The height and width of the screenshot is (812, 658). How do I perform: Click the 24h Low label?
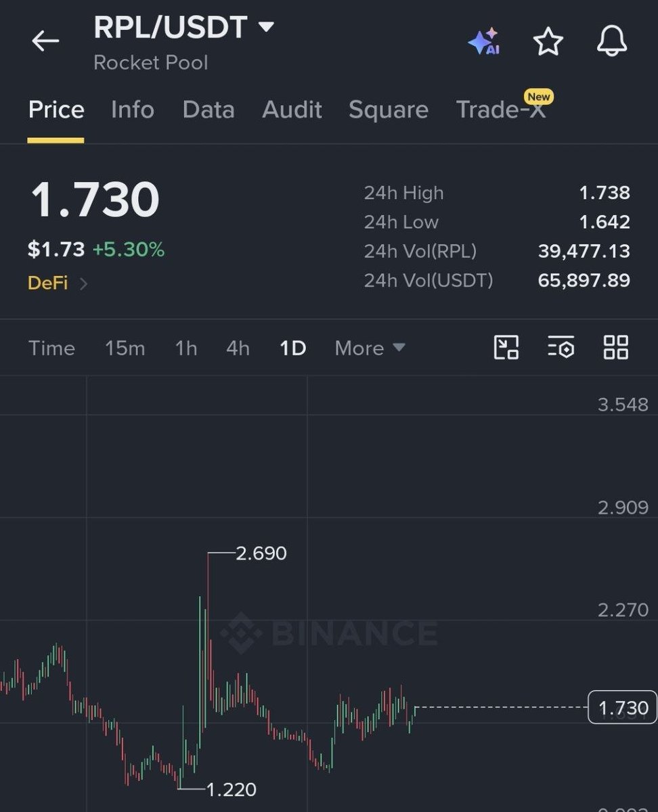401,222
